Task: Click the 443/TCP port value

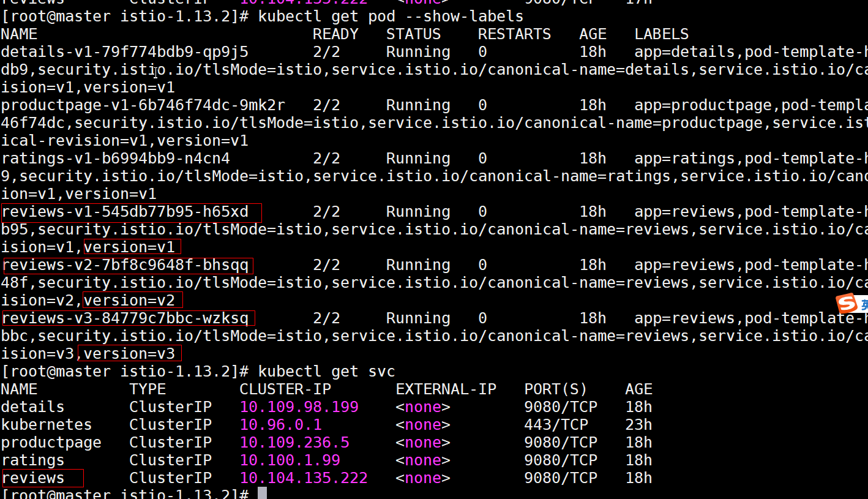Action: tap(556, 425)
